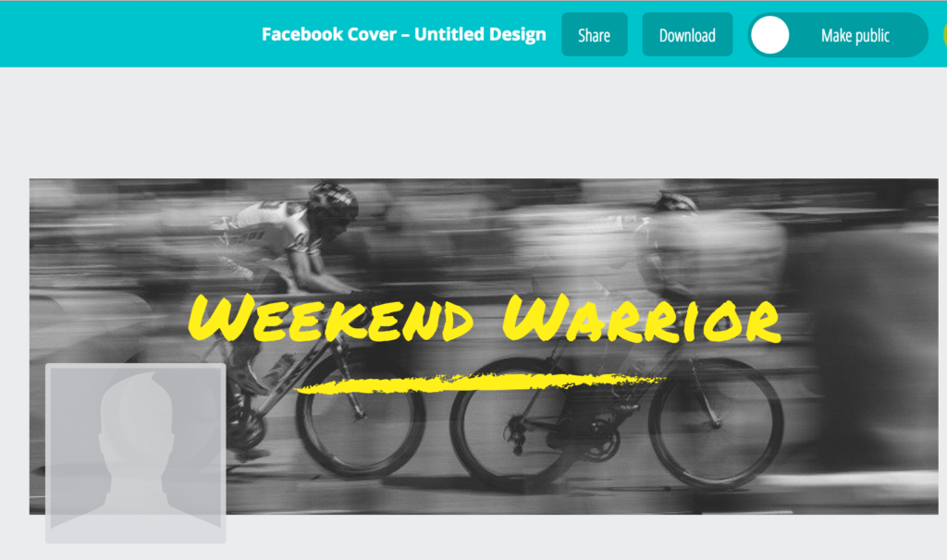Click the left cyclist's white jersey

tap(271, 231)
